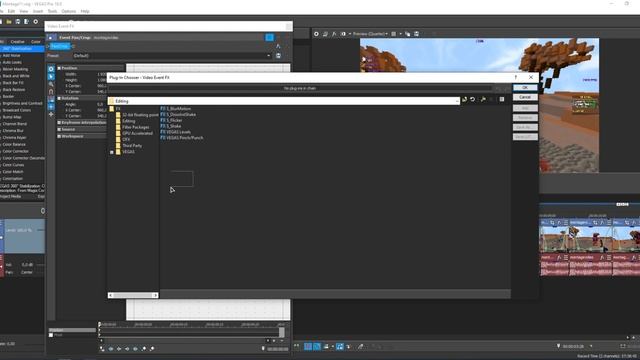The image size is (640, 360).
Task: Select the Filter Packages folder
Action: [x=133, y=127]
